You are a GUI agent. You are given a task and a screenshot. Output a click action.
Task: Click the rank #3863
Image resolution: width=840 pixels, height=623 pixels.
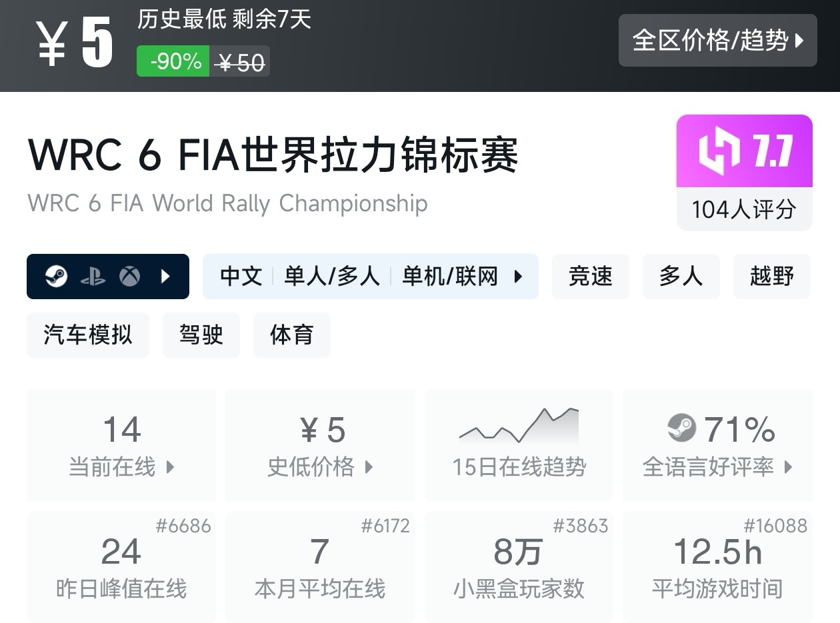pos(581,526)
